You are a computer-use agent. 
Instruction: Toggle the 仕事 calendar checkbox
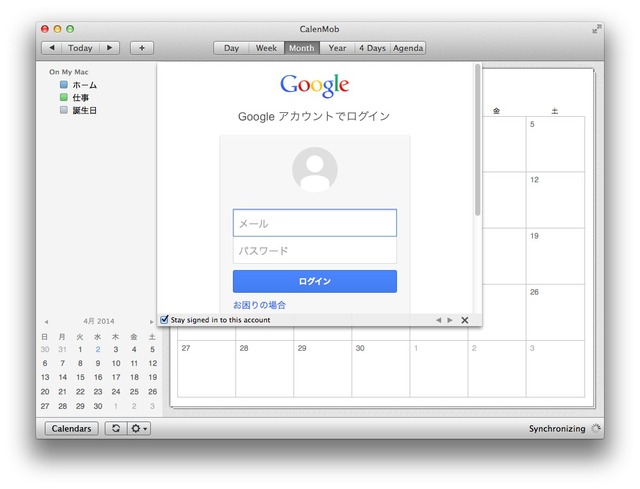(64, 97)
